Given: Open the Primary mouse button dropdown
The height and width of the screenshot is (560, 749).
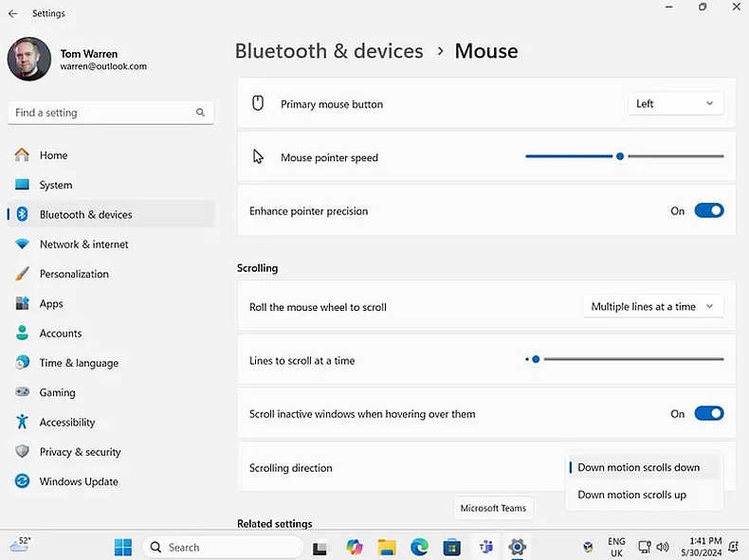Looking at the screenshot, I should coord(675,103).
